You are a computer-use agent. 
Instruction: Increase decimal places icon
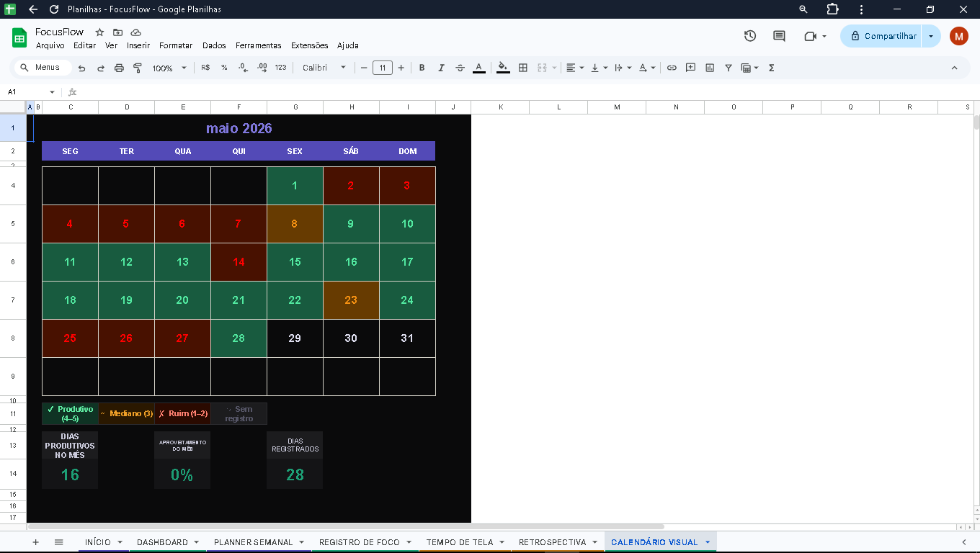pyautogui.click(x=262, y=68)
